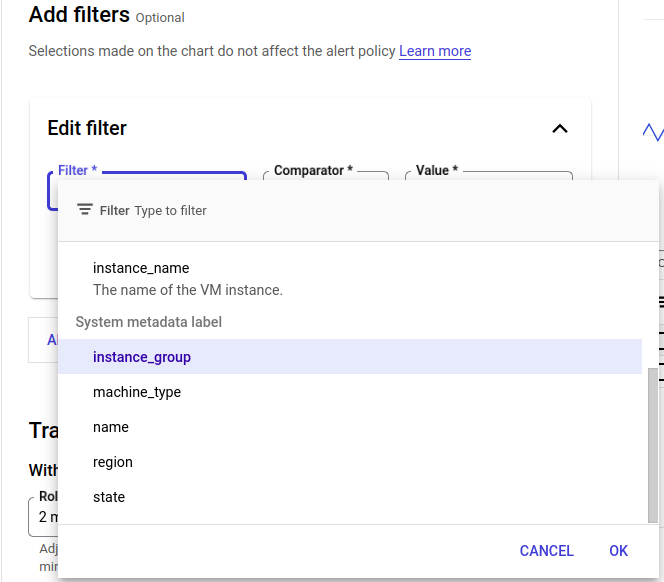Select the name metadata label option
This screenshot has height=582, width=664.
(x=111, y=427)
